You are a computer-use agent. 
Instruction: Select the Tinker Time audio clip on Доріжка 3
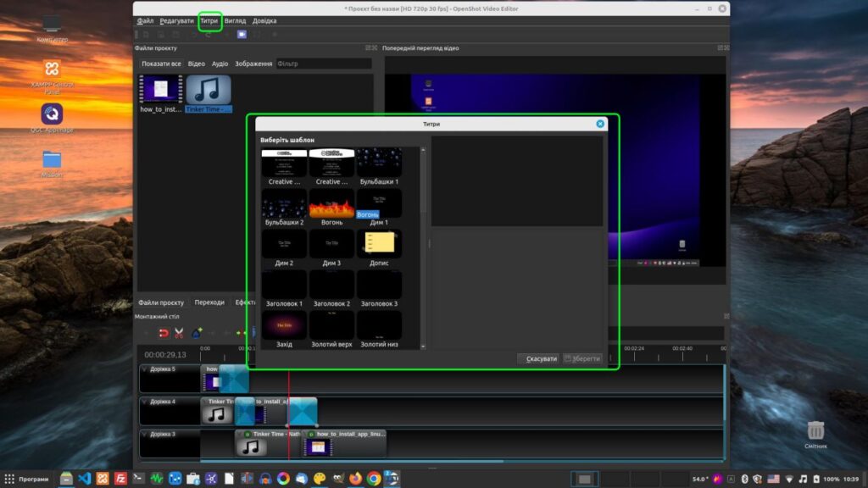[269, 444]
